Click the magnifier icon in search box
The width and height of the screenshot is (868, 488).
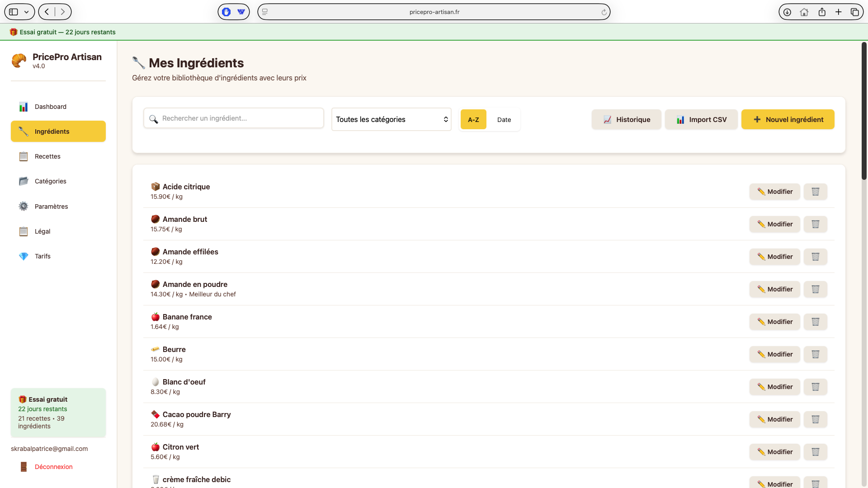click(154, 119)
